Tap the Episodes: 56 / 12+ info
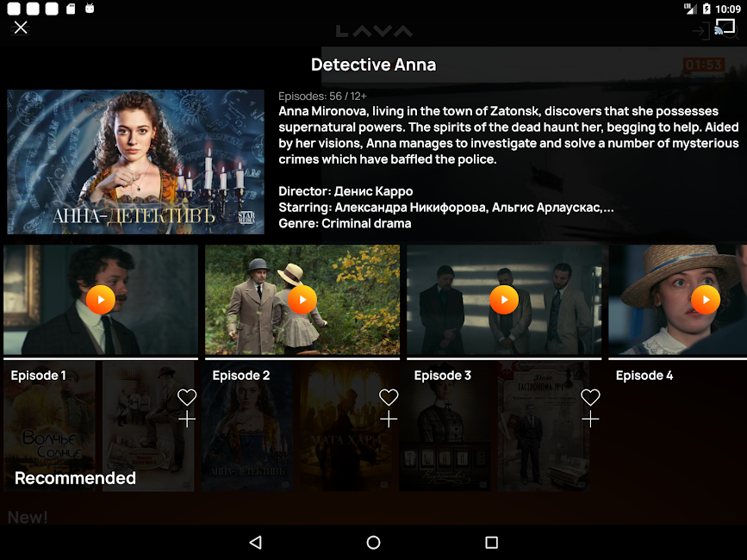The width and height of the screenshot is (747, 560). coord(322,96)
